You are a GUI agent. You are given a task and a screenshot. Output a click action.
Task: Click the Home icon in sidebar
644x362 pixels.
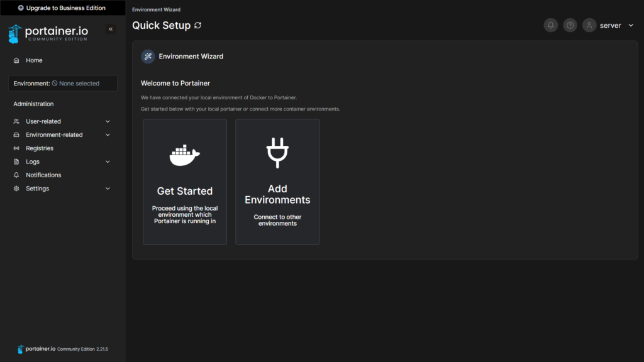pyautogui.click(x=16, y=60)
